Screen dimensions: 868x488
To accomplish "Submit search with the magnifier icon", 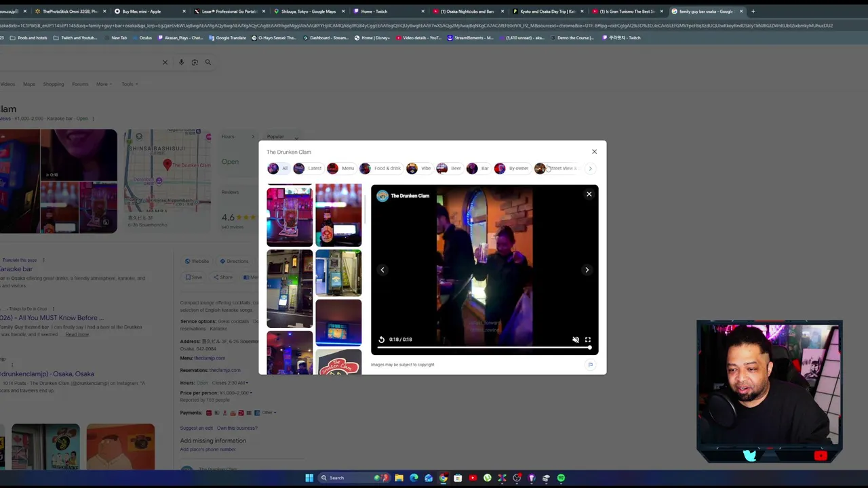I will 208,62.
